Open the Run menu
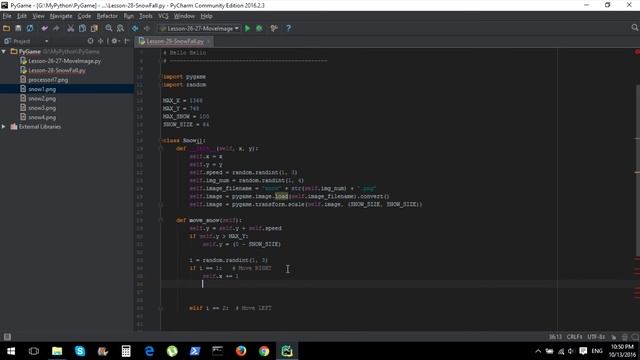The height and width of the screenshot is (360, 640). 129,16
